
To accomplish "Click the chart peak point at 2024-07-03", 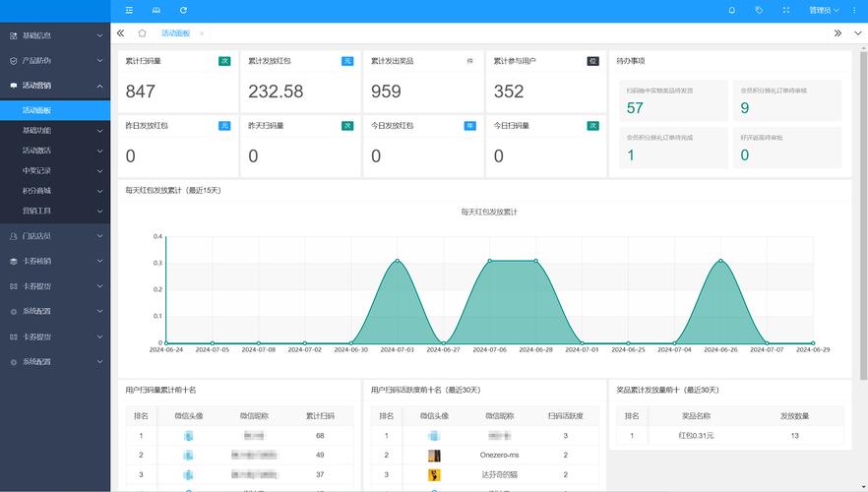I will (398, 260).
